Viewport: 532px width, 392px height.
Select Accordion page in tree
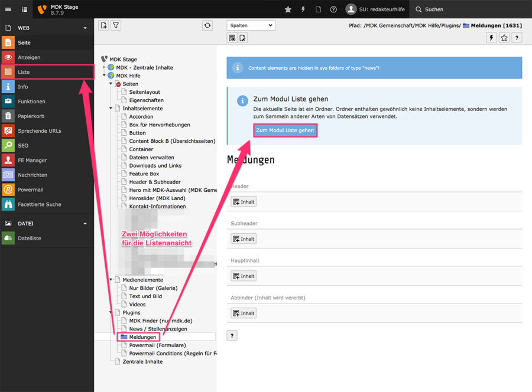(x=141, y=116)
